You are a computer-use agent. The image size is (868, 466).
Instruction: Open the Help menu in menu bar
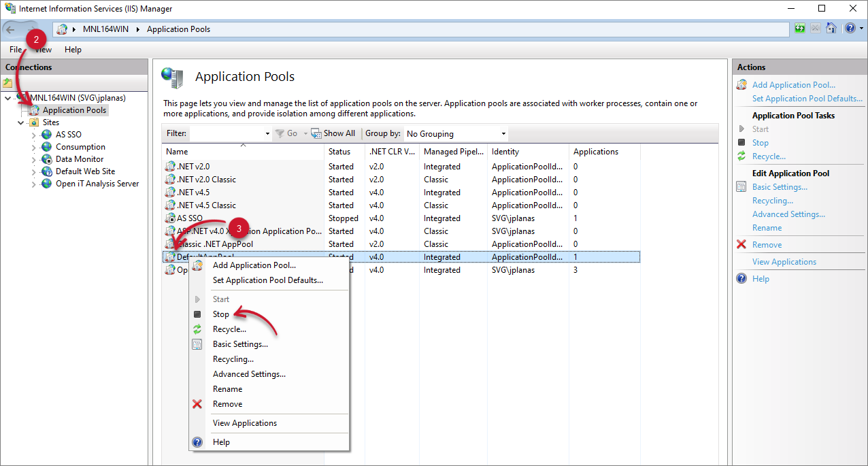(73, 50)
